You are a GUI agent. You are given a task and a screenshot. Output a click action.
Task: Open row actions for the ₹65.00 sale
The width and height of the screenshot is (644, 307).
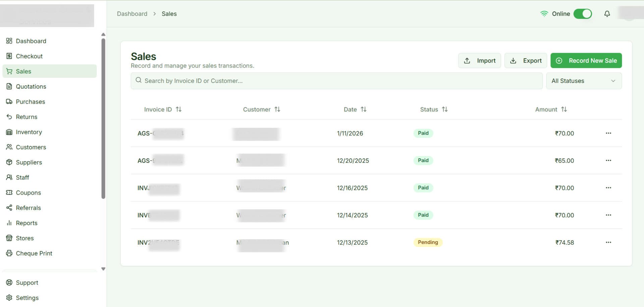[608, 160]
